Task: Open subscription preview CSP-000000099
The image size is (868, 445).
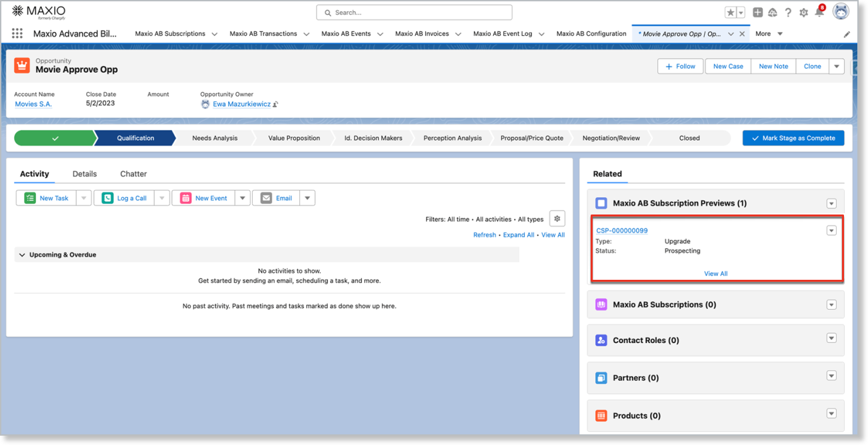Action: 622,230
